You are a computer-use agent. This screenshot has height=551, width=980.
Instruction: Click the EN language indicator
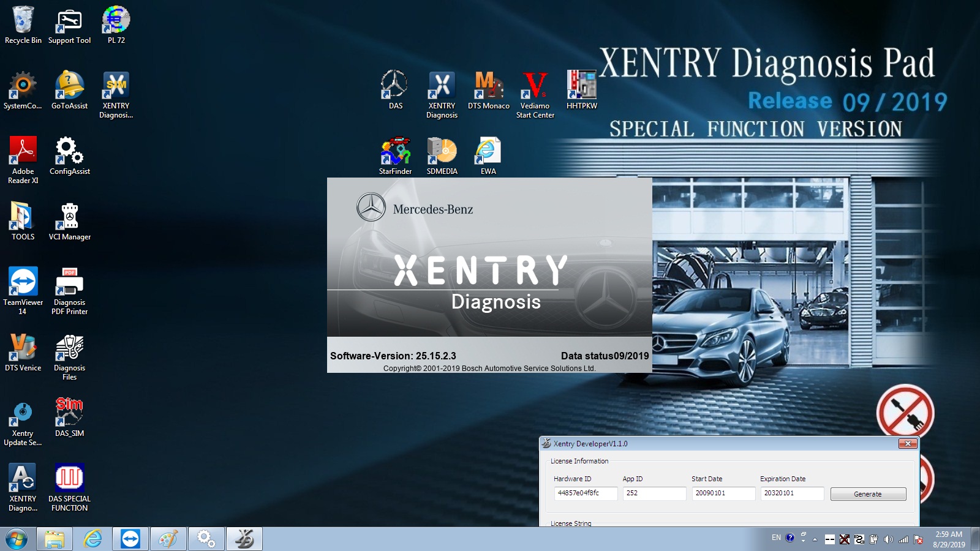[776, 538]
